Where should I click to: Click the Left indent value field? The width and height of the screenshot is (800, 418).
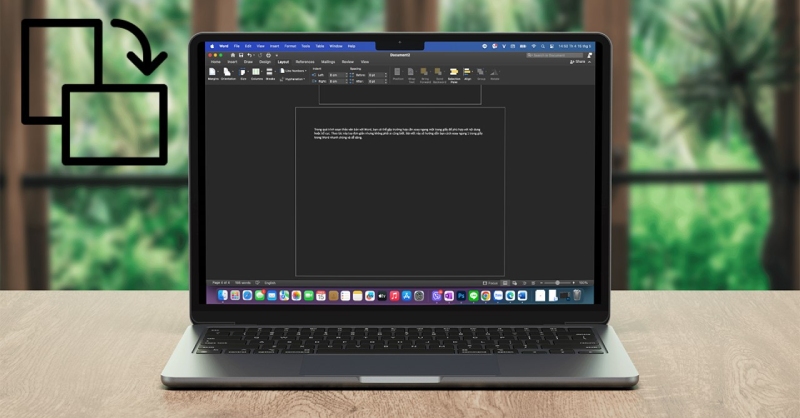[334, 73]
